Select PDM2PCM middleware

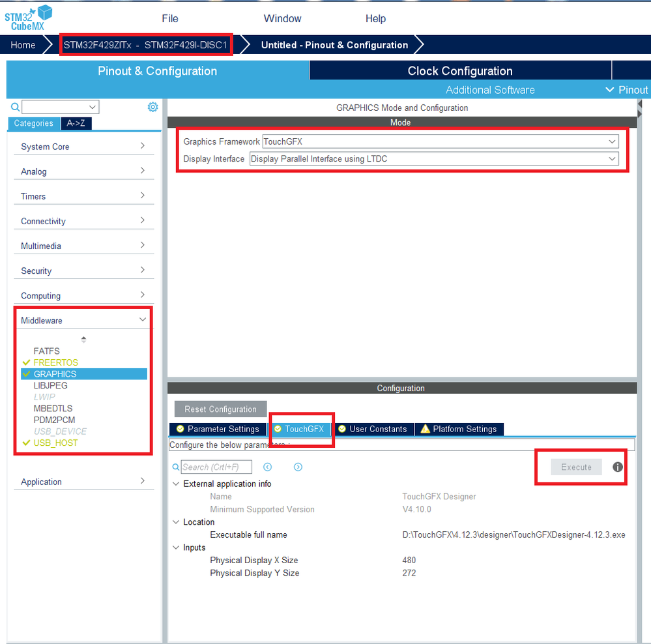[54, 420]
